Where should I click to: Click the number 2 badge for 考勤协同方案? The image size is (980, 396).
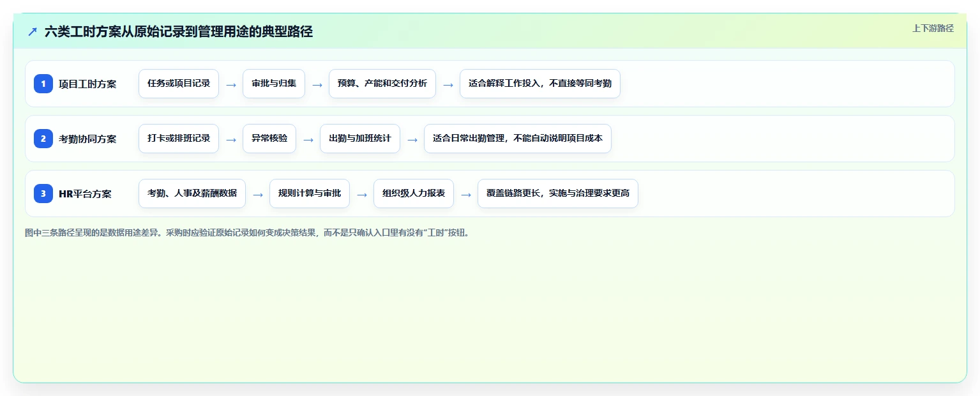click(x=43, y=139)
